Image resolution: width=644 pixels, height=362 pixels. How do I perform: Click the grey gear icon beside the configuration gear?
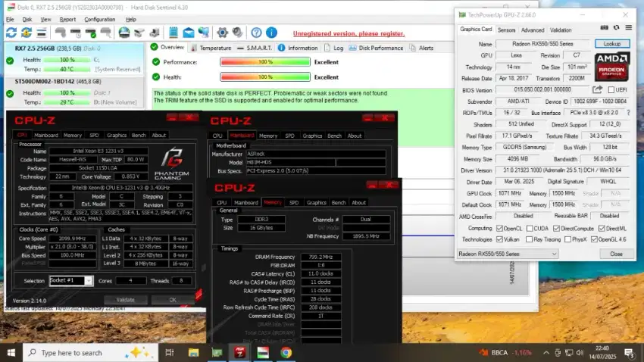pos(237,33)
